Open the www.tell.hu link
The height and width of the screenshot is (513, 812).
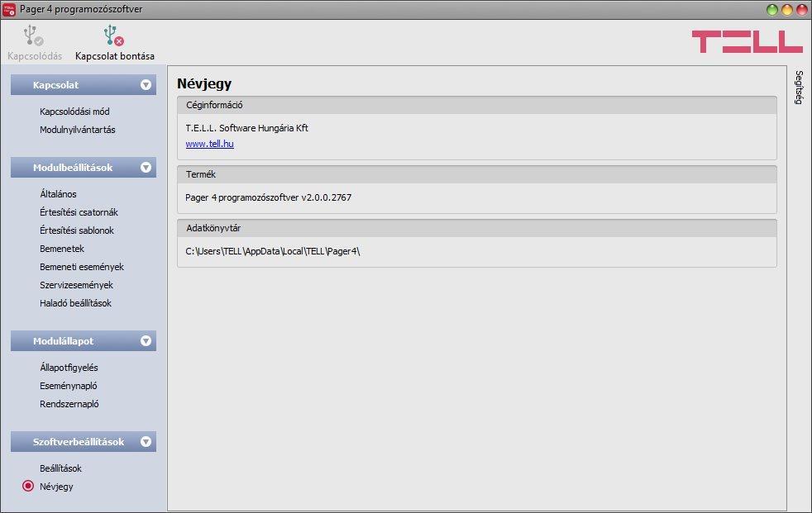pos(210,144)
